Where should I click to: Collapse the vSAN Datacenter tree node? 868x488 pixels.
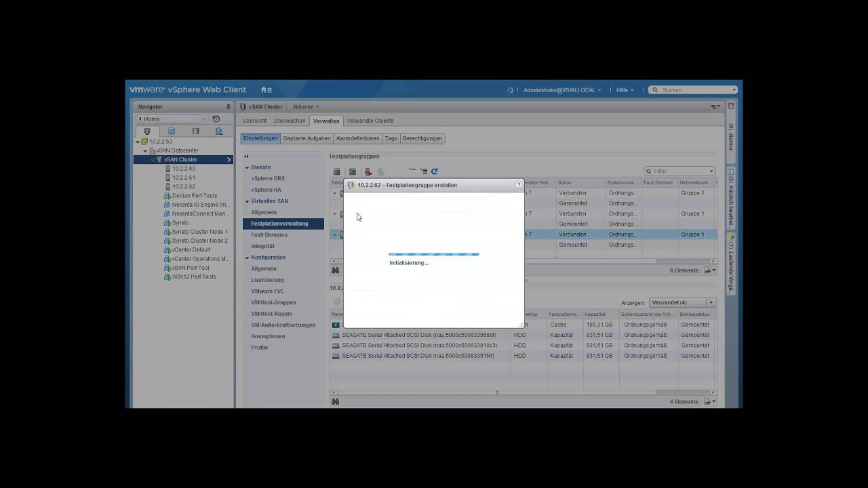145,150
